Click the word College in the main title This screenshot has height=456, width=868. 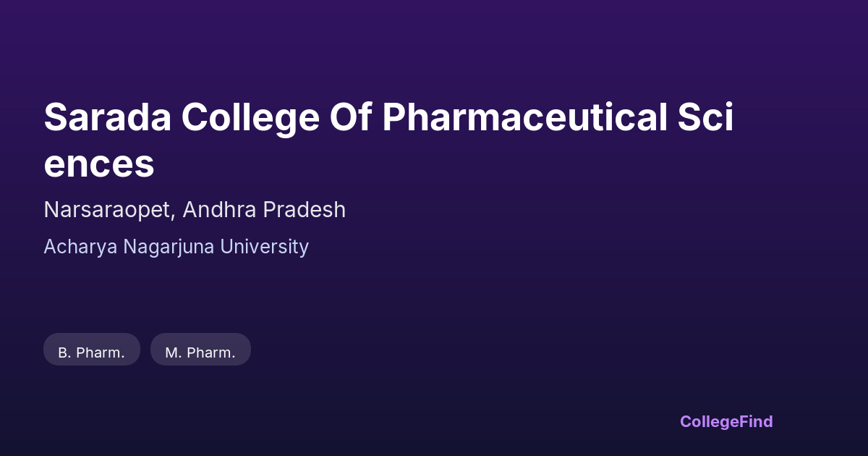[250, 117]
